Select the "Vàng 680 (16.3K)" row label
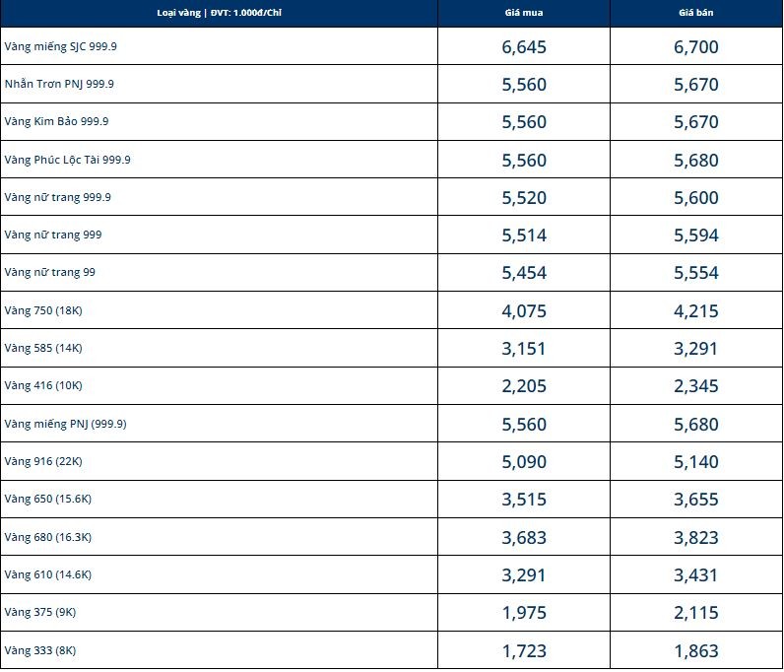Screen dimensions: 784x672 click(x=47, y=537)
